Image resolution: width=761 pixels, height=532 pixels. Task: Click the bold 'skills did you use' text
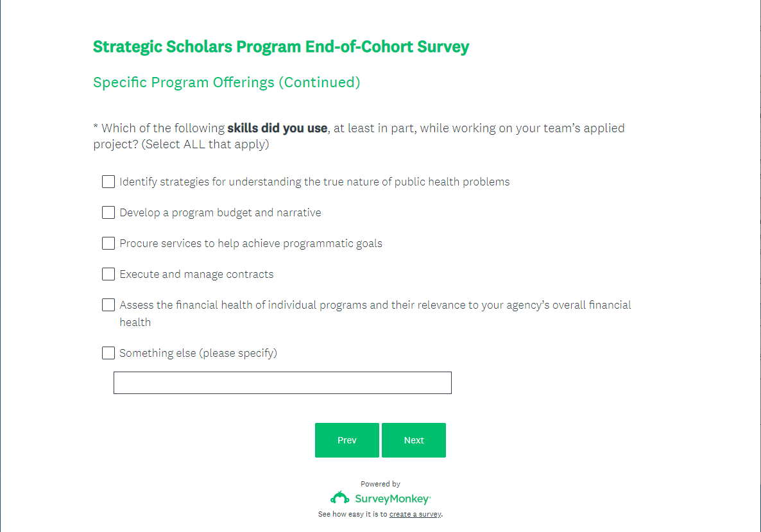277,128
